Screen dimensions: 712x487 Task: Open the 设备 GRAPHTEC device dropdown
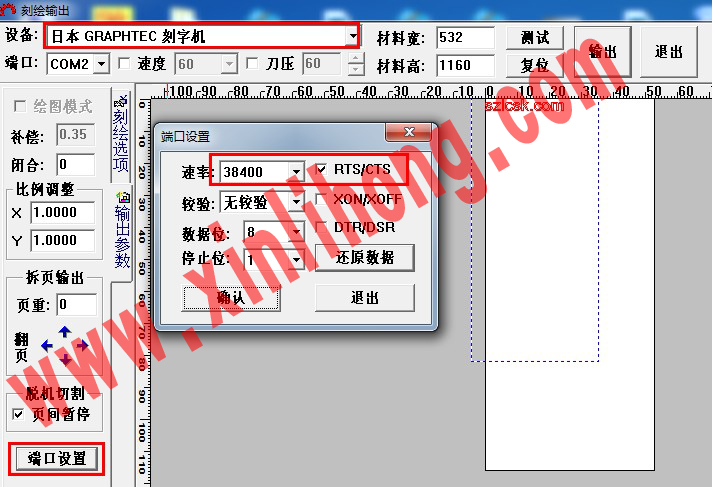point(352,37)
